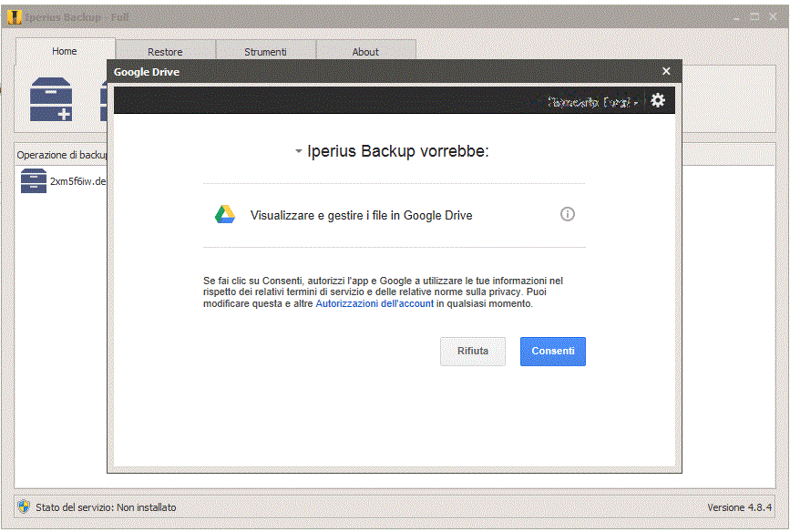
Task: Close the Google Drive dialog
Action: (666, 72)
